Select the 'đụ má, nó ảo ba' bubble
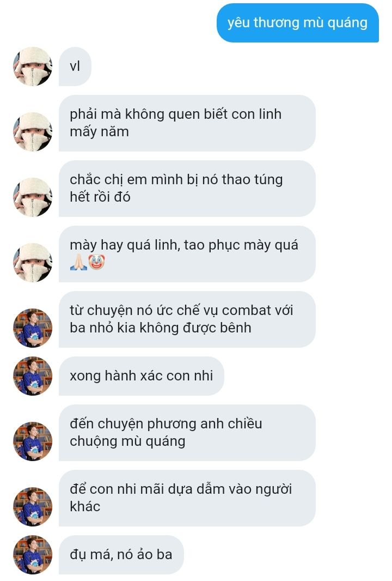The height and width of the screenshot is (581, 392). 121,555
